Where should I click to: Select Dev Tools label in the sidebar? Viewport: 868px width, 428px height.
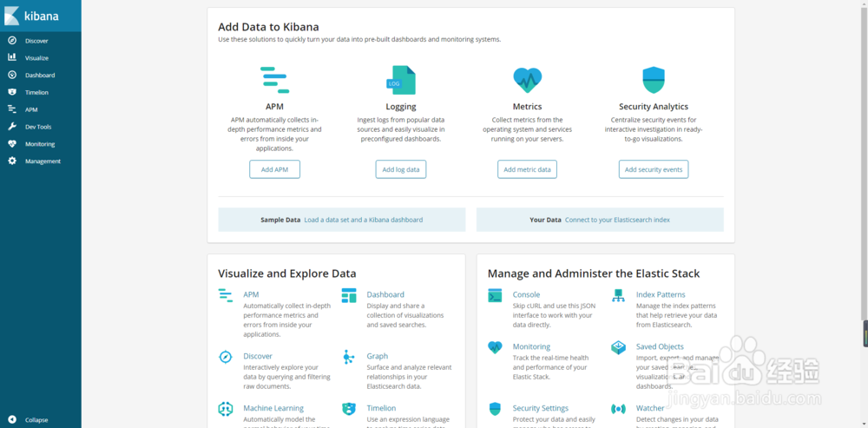38,127
